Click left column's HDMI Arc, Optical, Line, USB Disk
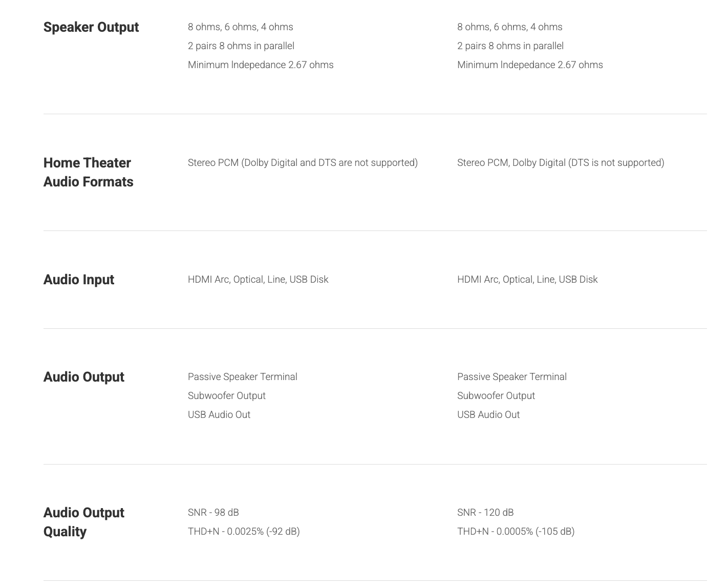This screenshot has height=588, width=728. pos(258,280)
